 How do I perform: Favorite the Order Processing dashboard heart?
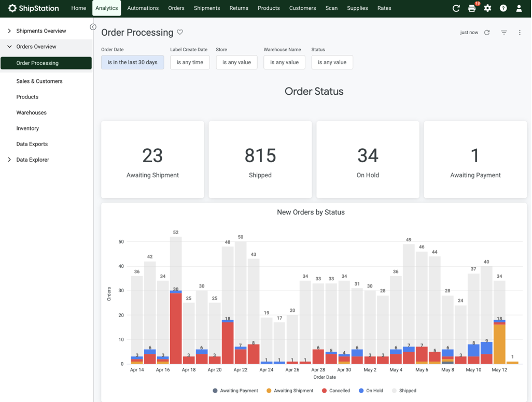(x=180, y=32)
